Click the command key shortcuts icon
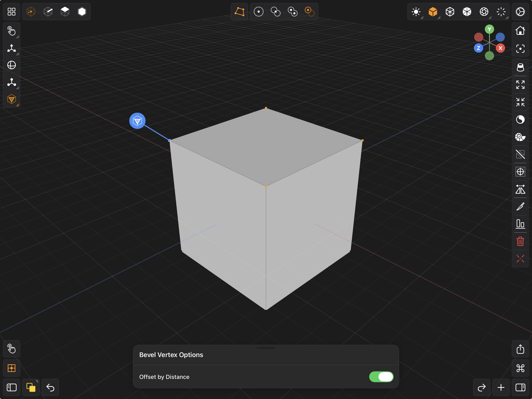The width and height of the screenshot is (532, 399). (x=520, y=368)
